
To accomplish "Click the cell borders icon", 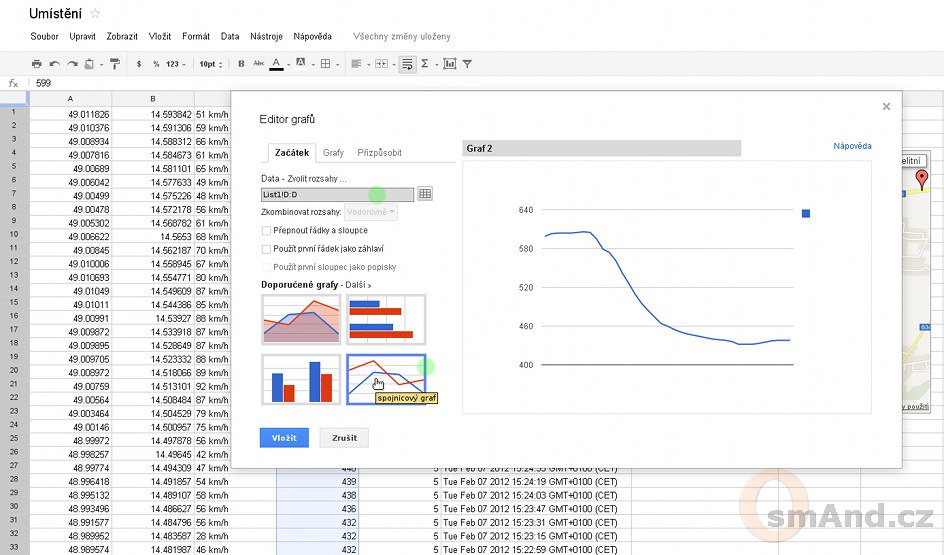I will pos(326,64).
